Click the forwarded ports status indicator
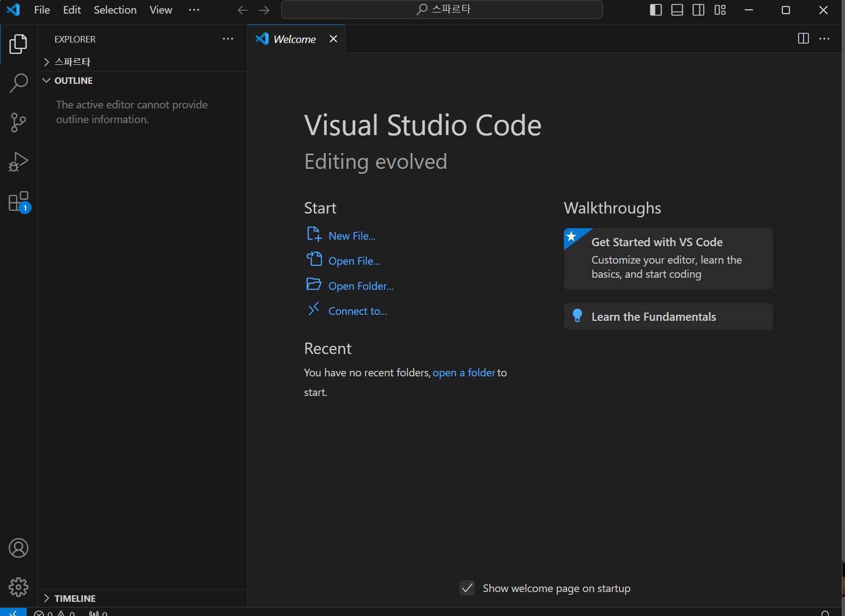This screenshot has height=616, width=845. click(98, 613)
